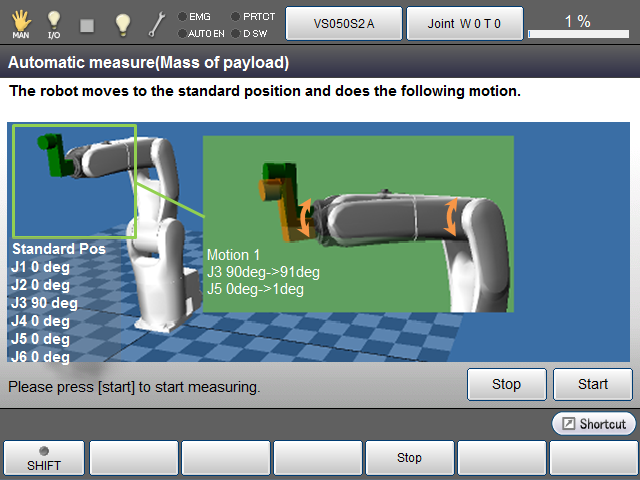The image size is (640, 480).
Task: Click the PRTCT indicator lamp
Action: point(235,16)
